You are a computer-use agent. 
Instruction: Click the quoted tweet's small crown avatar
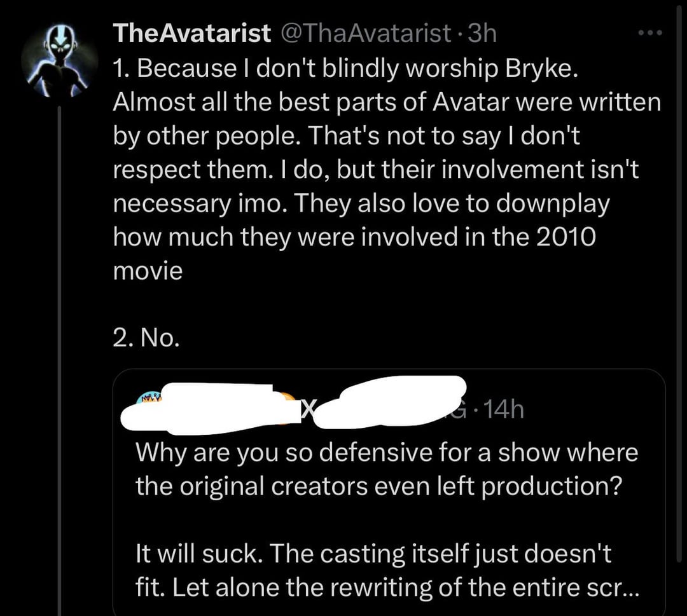pyautogui.click(x=148, y=399)
